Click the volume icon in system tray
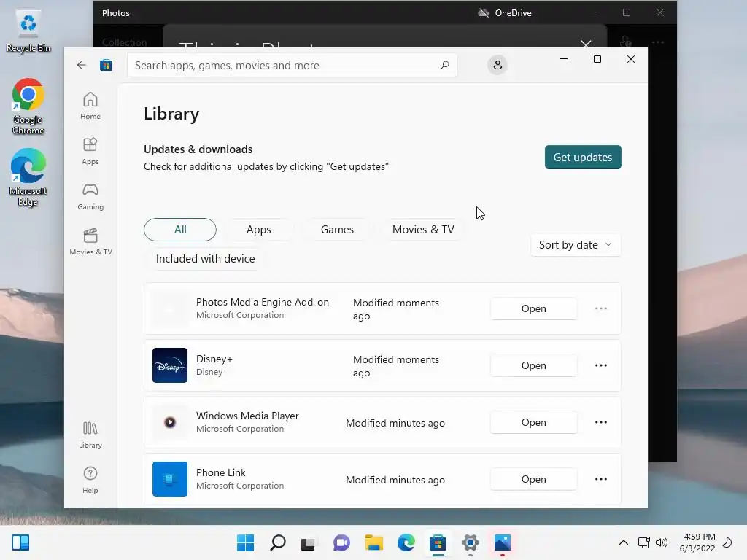This screenshot has width=747, height=560. click(x=661, y=542)
